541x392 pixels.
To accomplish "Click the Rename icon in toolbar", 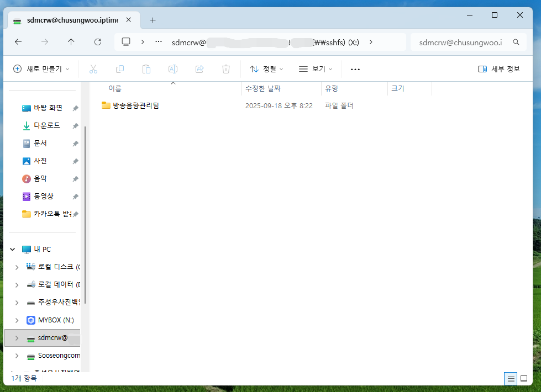I will pos(172,69).
